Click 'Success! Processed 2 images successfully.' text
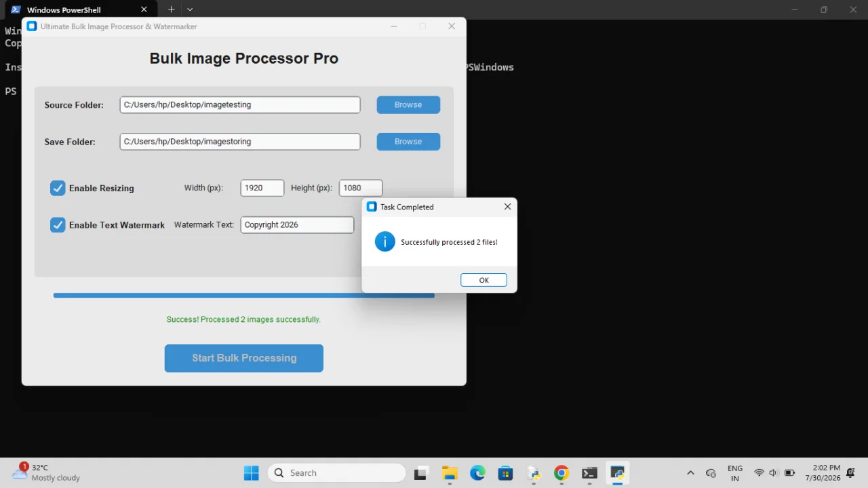This screenshot has width=868, height=488. pos(243,319)
